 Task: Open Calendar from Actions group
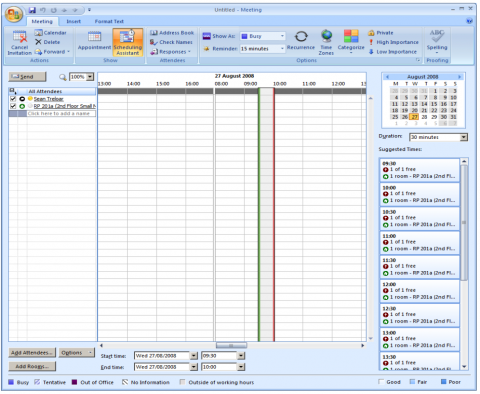click(50, 33)
